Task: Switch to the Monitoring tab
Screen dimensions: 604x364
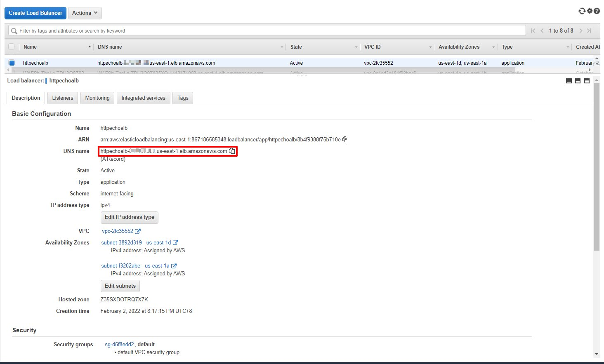Action: pos(97,98)
